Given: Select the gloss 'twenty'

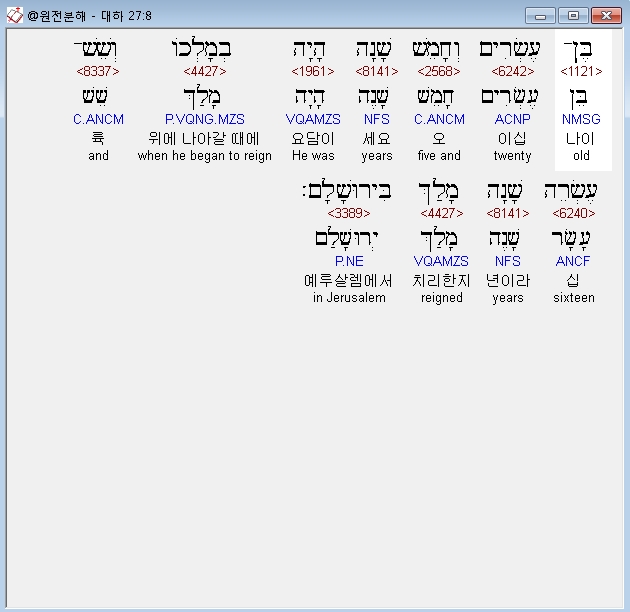Looking at the screenshot, I should [x=513, y=156].
